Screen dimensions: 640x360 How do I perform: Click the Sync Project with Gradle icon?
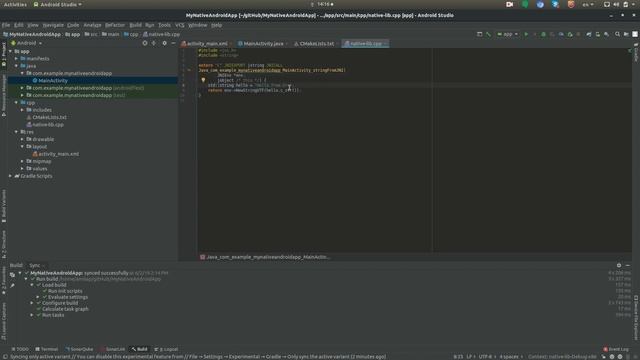(x=589, y=34)
